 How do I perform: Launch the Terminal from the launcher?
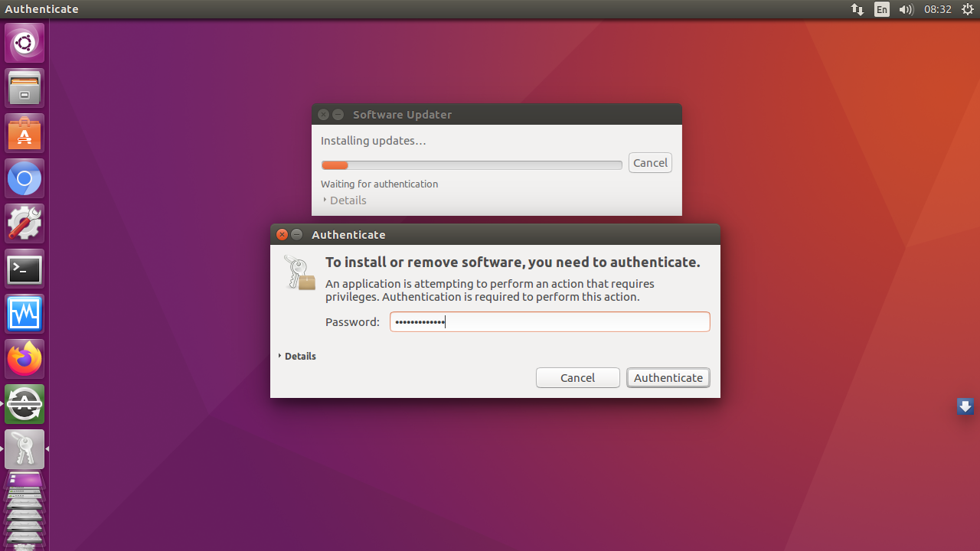pyautogui.click(x=24, y=269)
